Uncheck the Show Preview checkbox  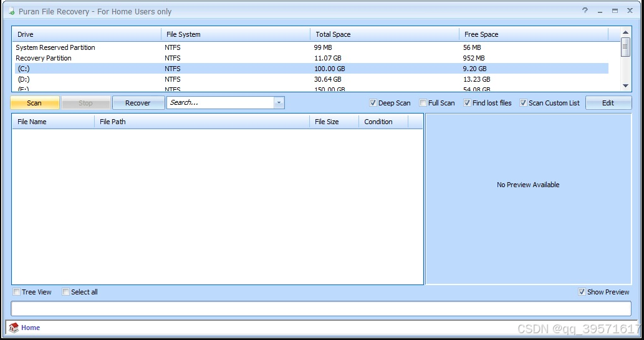(582, 292)
